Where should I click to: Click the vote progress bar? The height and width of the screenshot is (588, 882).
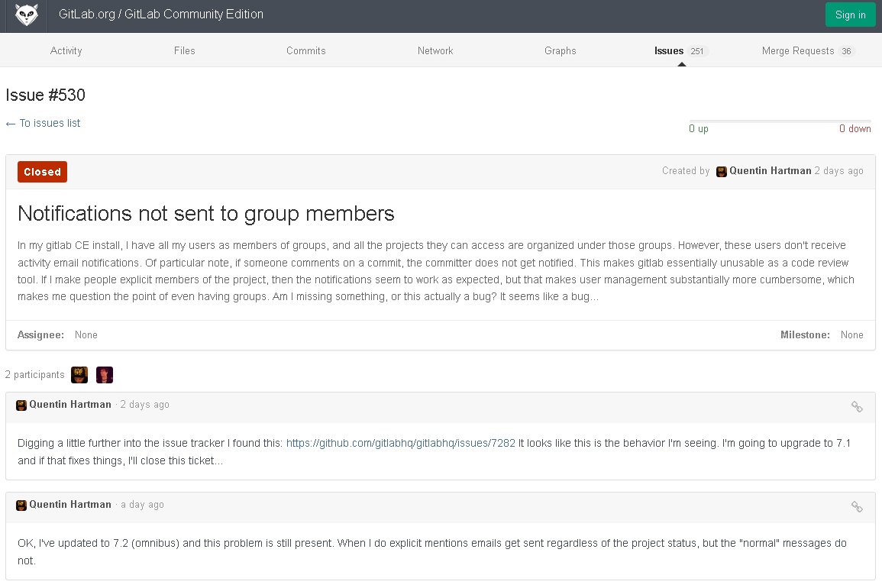point(780,121)
